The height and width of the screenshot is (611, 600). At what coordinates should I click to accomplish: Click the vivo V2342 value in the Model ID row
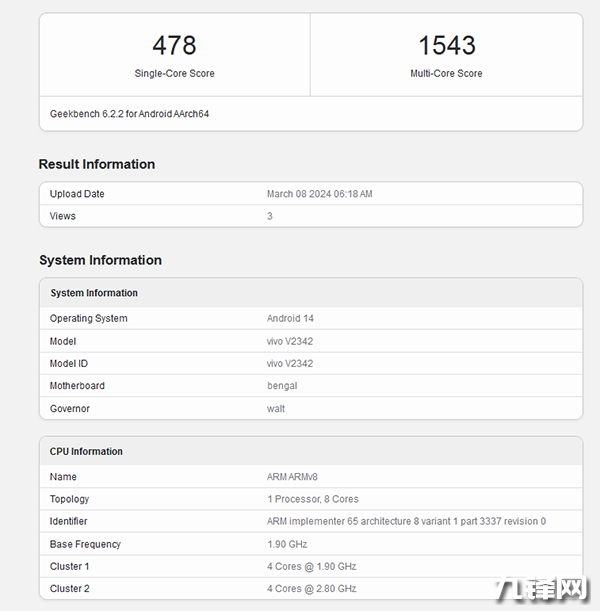click(290, 364)
